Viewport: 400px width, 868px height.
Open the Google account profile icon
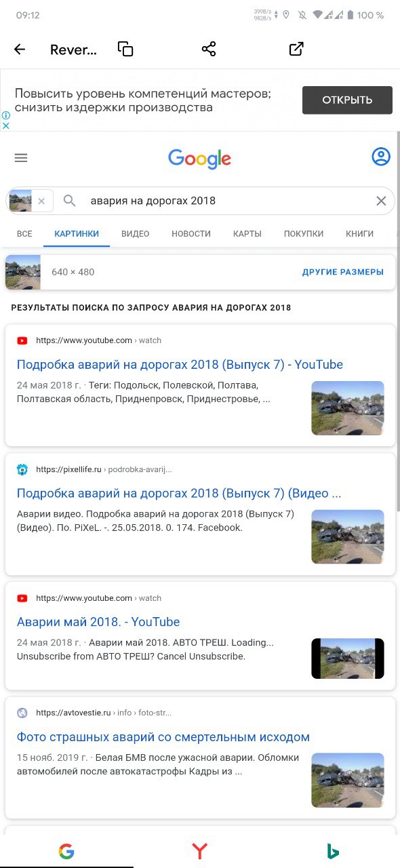pyautogui.click(x=381, y=157)
